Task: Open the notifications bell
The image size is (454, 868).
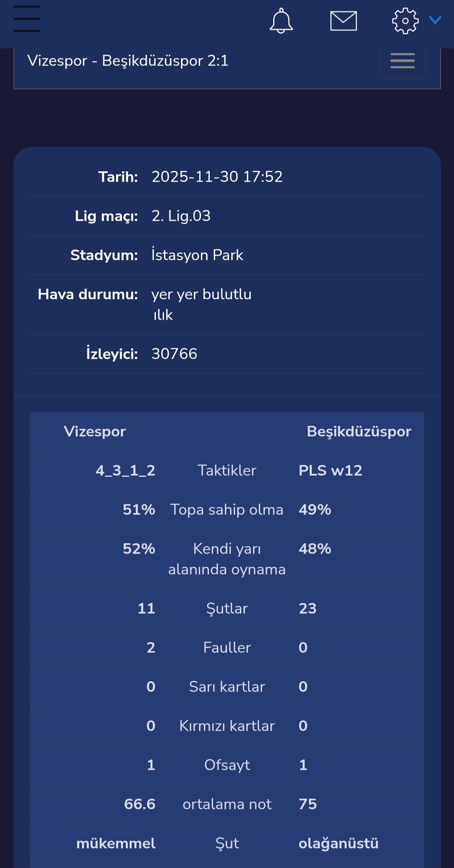Action: (x=281, y=21)
